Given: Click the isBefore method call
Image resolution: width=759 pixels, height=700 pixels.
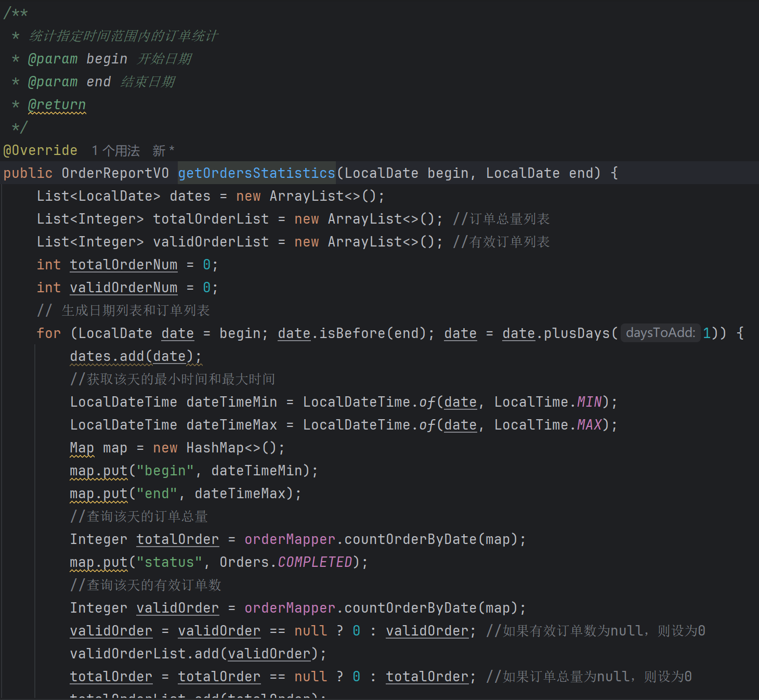Looking at the screenshot, I should [352, 333].
